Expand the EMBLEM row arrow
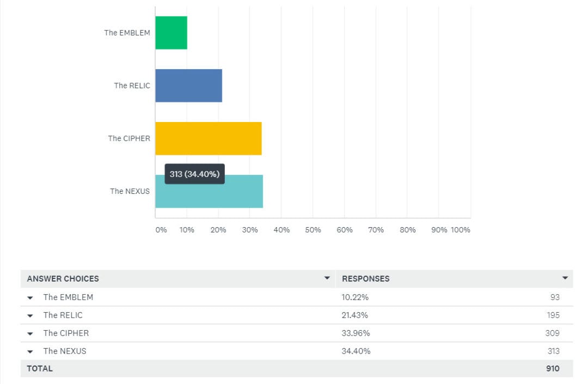 (30, 298)
